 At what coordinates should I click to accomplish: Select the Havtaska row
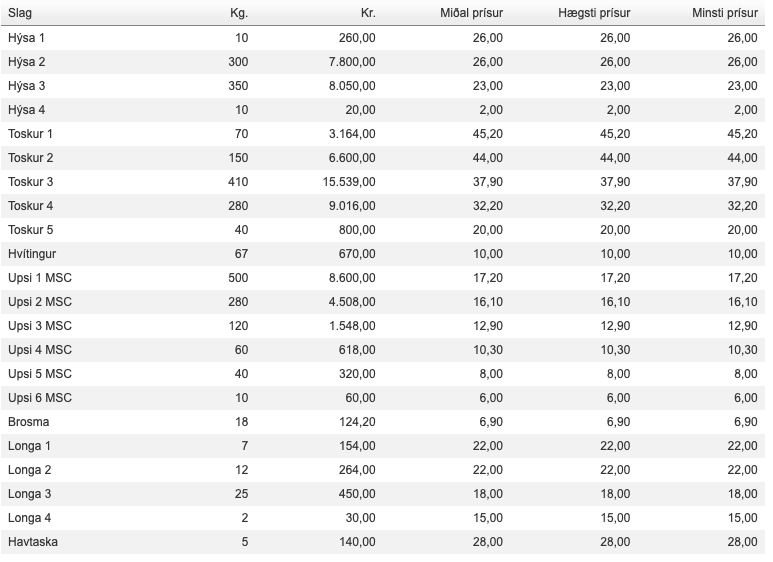(x=383, y=542)
